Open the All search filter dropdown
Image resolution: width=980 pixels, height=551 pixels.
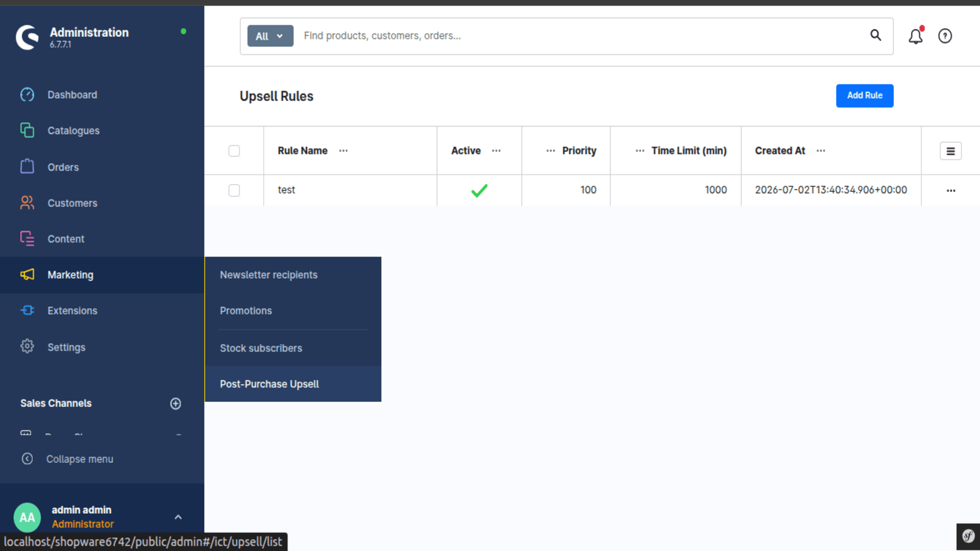[270, 36]
